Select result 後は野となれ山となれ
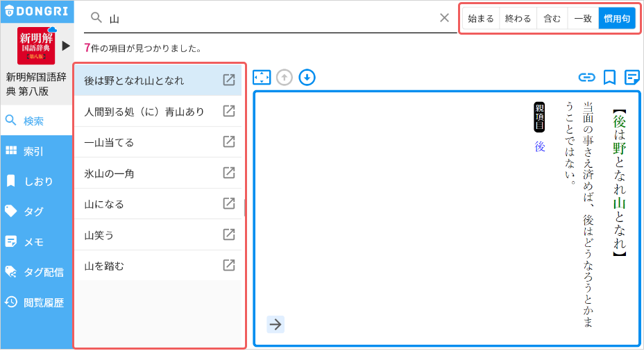 pos(158,80)
